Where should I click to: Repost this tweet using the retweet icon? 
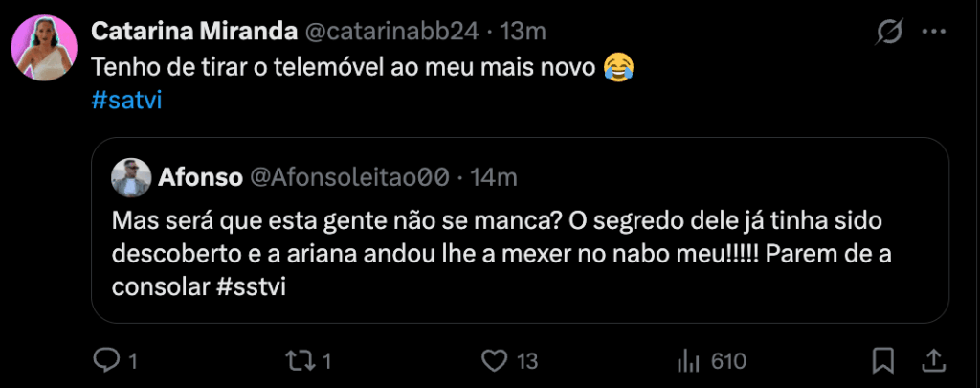pos(300,360)
